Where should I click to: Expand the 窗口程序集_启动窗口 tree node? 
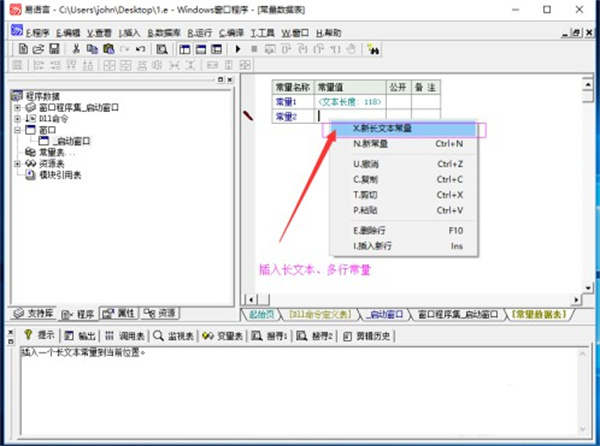(17, 108)
